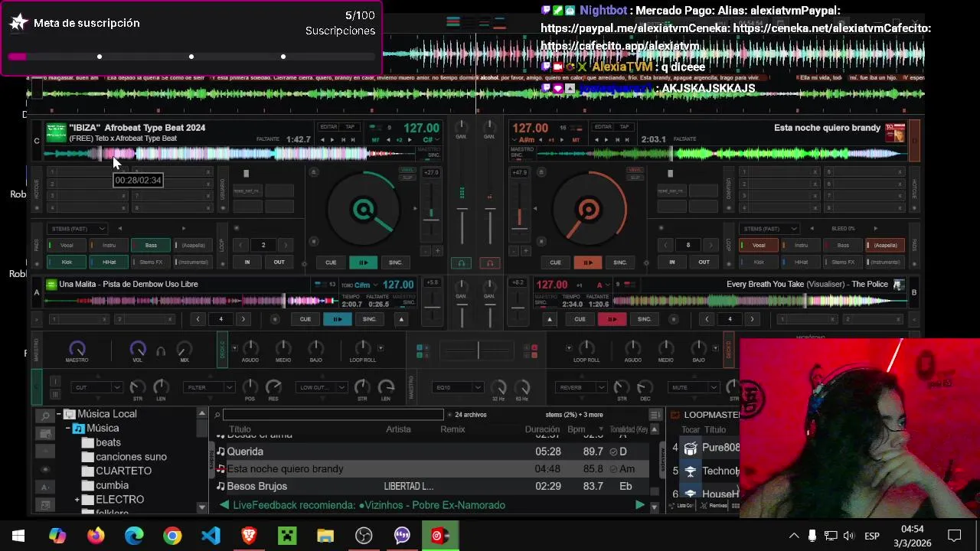Toggle the Vocal stem pad on deck D
This screenshot has width=980, height=551.
point(759,246)
